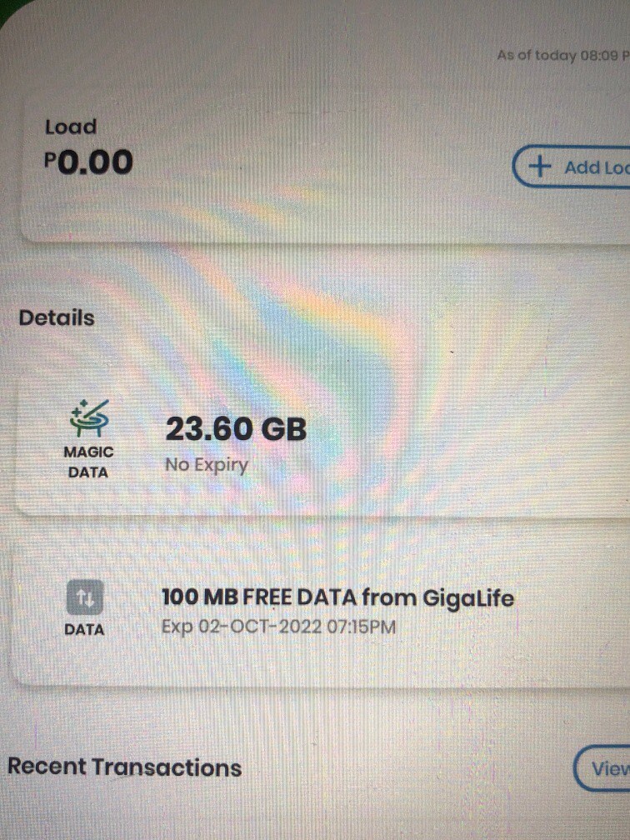Click the Magic Data wand icon
Screen dimensions: 630x840
(x=88, y=418)
